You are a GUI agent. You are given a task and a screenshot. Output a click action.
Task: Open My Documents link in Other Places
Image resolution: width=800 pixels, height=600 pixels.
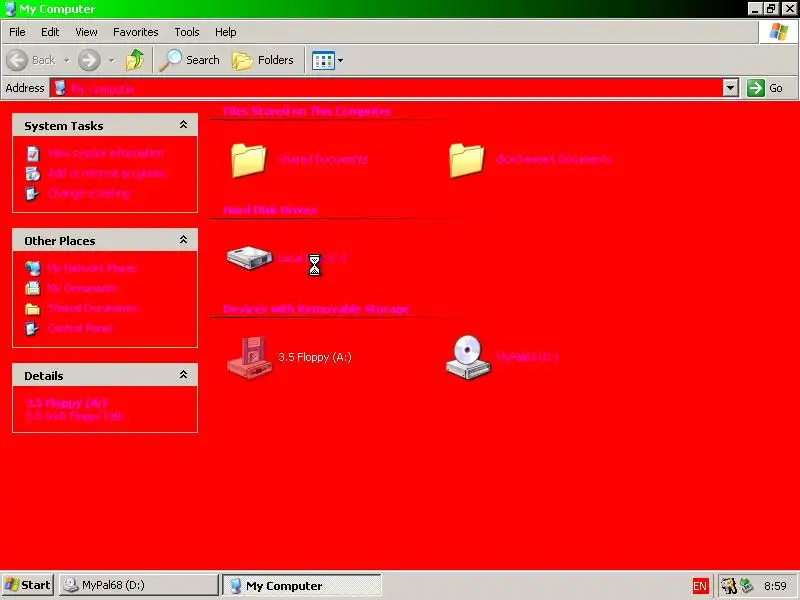(x=82, y=288)
